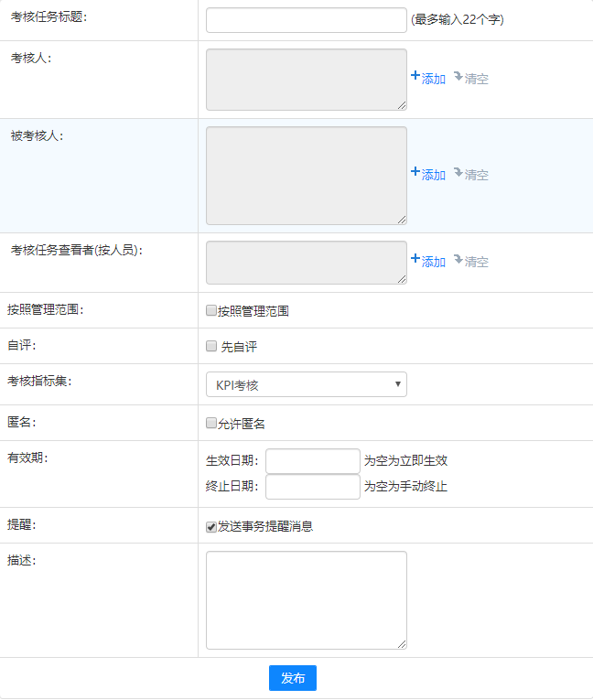Click the plus icon to add 考核人
The height and width of the screenshot is (700, 593).
[x=415, y=78]
